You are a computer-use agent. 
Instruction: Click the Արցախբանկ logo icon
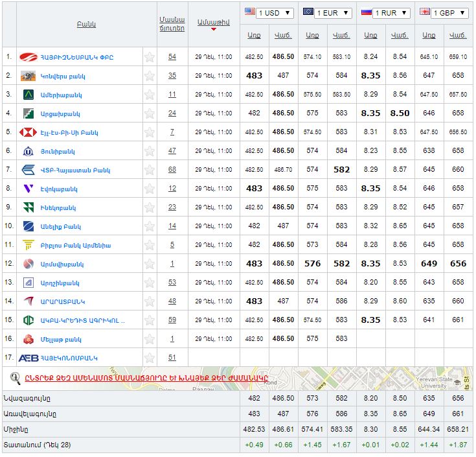[28, 113]
